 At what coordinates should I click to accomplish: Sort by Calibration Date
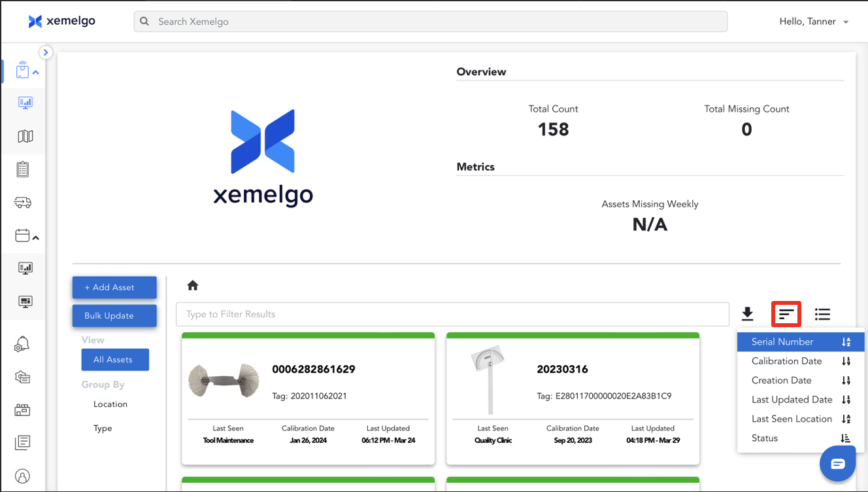801,361
